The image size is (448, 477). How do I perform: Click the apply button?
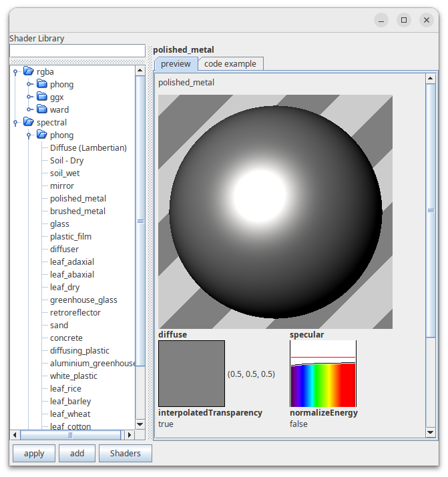34,454
